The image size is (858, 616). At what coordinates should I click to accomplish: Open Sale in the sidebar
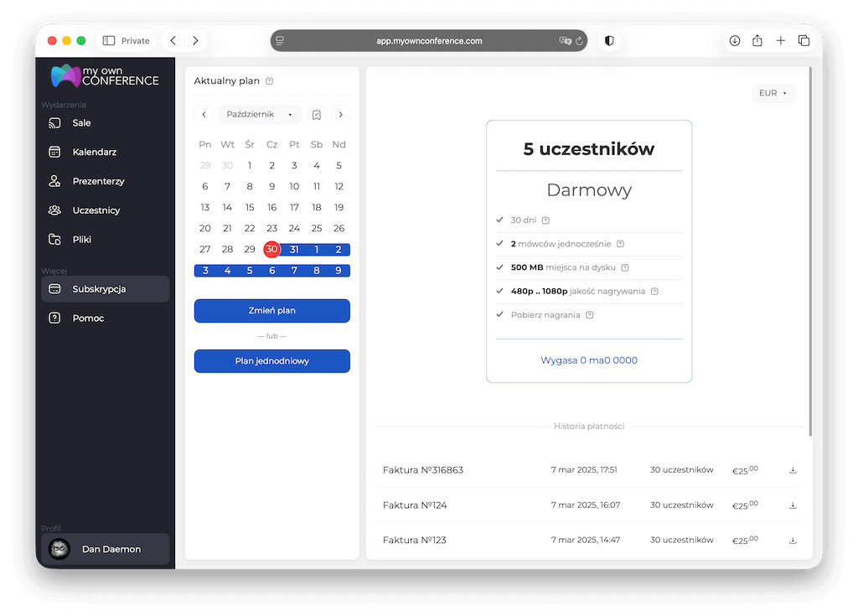point(81,123)
